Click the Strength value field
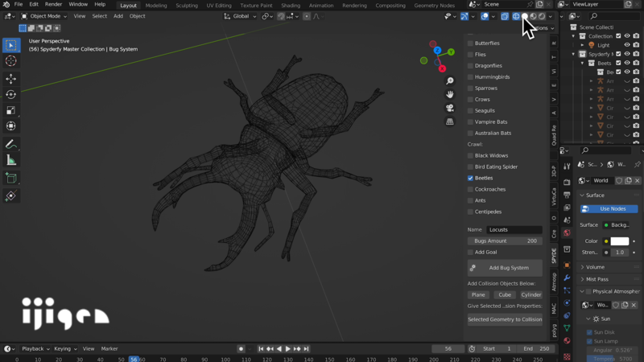 tap(619, 253)
